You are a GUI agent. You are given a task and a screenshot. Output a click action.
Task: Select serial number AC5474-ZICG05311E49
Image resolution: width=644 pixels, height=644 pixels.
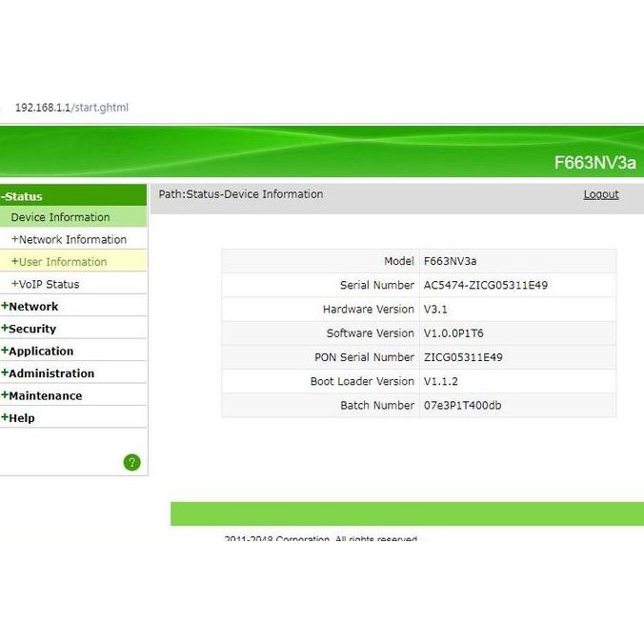[486, 285]
